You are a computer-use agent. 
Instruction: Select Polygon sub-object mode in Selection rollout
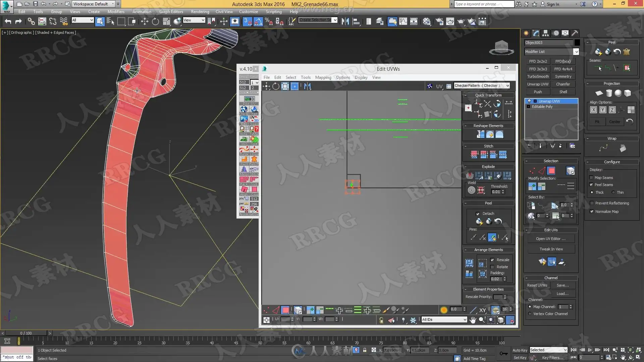click(551, 171)
